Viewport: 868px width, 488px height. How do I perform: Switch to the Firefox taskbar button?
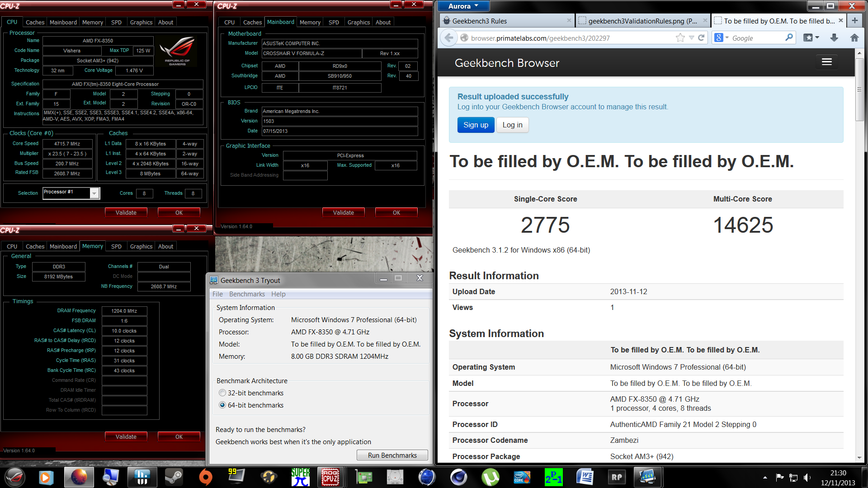(x=79, y=477)
